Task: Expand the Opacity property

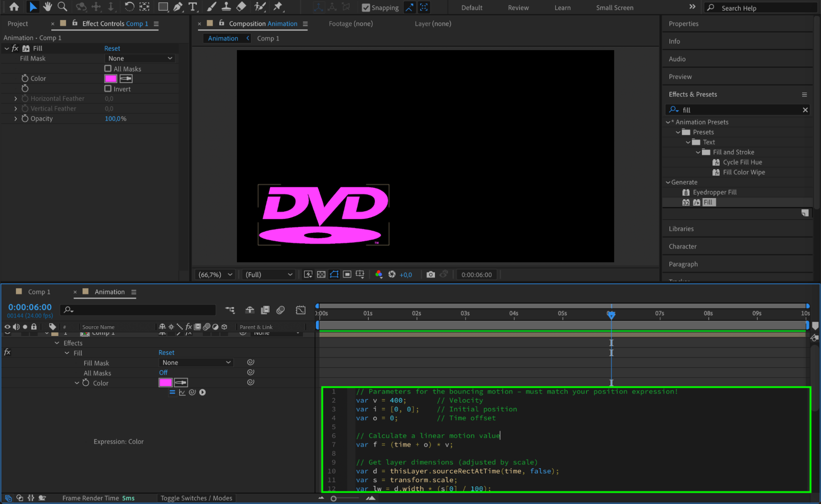Action: [x=16, y=119]
